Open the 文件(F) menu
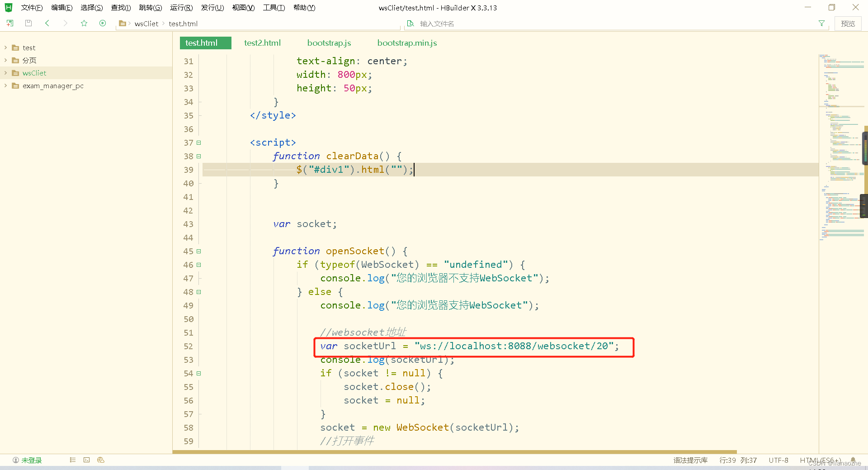The width and height of the screenshot is (868, 470). point(32,8)
